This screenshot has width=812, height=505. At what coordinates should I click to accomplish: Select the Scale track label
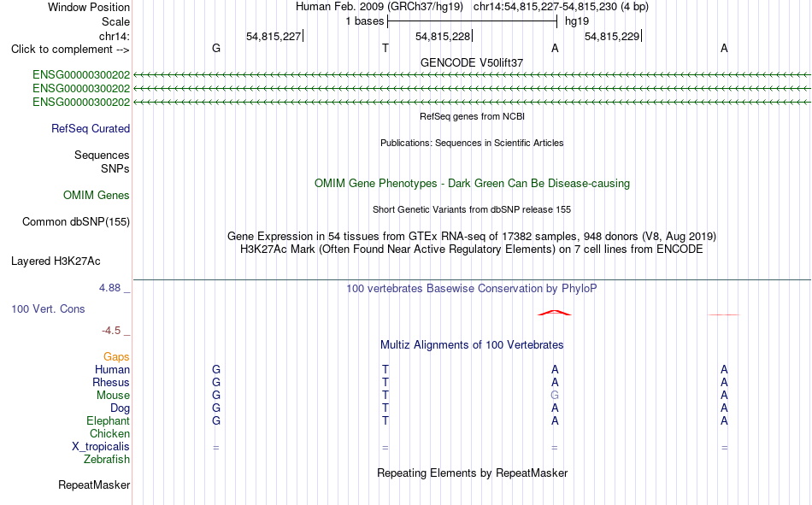click(115, 21)
